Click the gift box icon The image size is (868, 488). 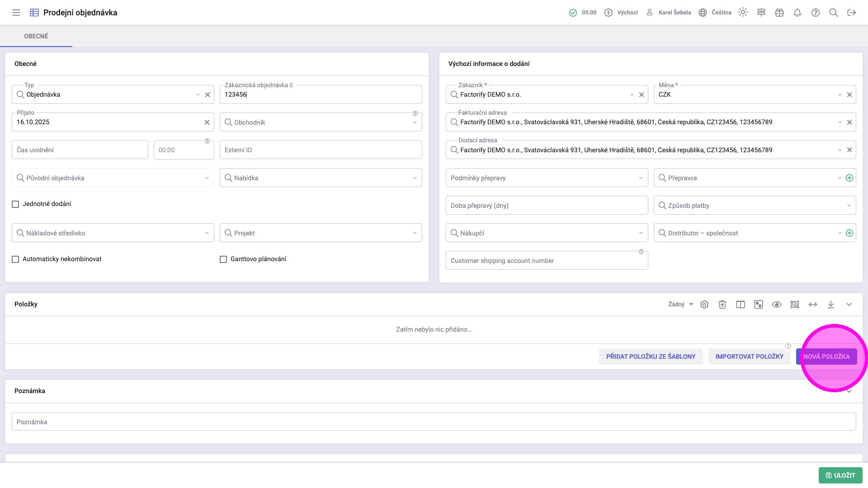[779, 13]
